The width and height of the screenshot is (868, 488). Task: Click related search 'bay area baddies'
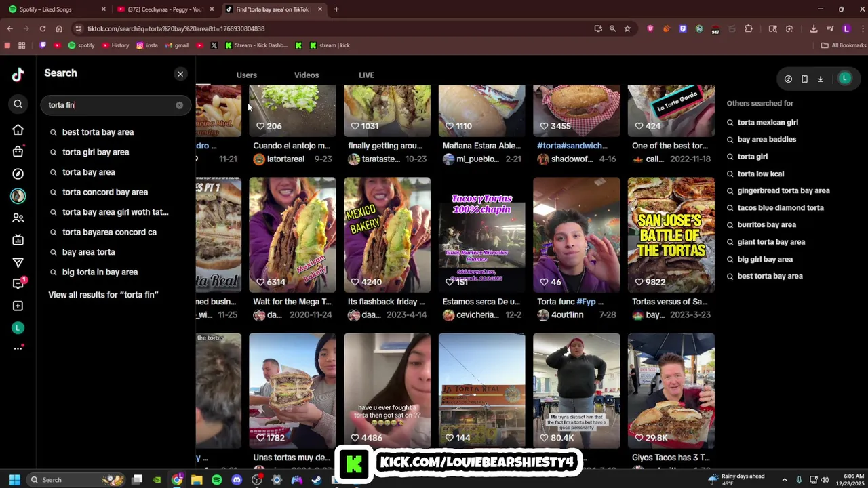766,140
